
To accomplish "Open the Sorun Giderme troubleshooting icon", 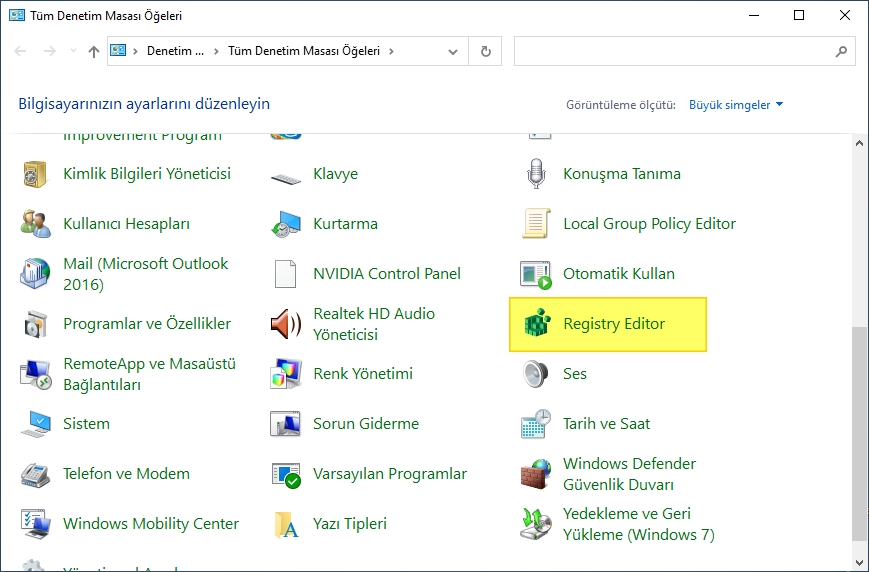I will point(285,424).
